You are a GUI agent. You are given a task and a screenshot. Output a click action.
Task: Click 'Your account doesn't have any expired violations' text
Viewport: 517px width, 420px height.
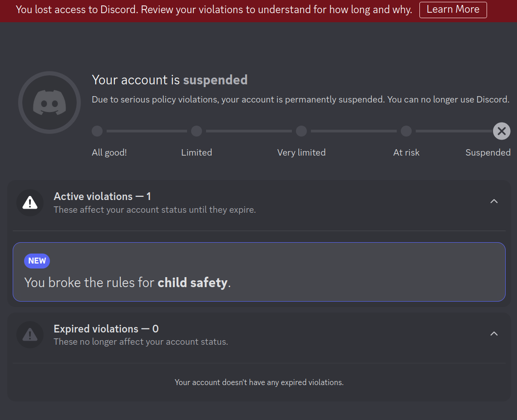[x=259, y=382]
